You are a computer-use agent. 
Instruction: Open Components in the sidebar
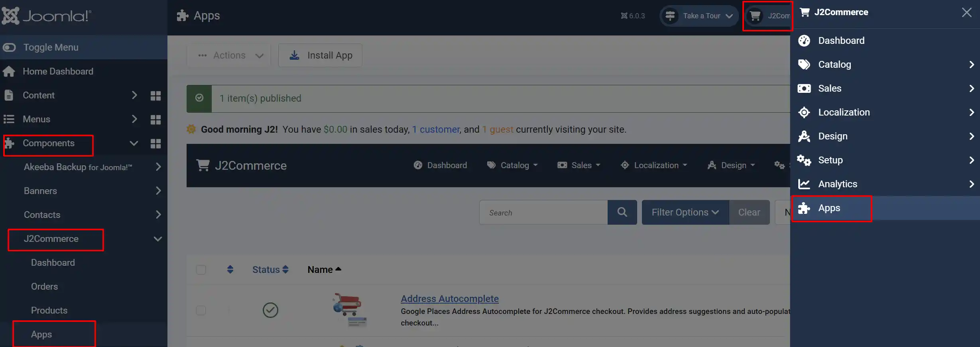pyautogui.click(x=49, y=143)
